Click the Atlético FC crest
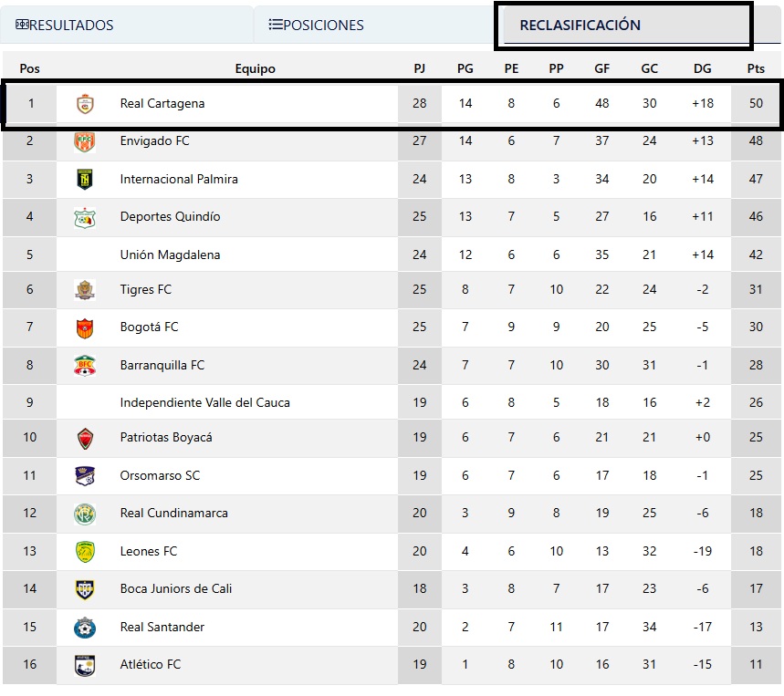The width and height of the screenshot is (784, 696). click(x=85, y=665)
